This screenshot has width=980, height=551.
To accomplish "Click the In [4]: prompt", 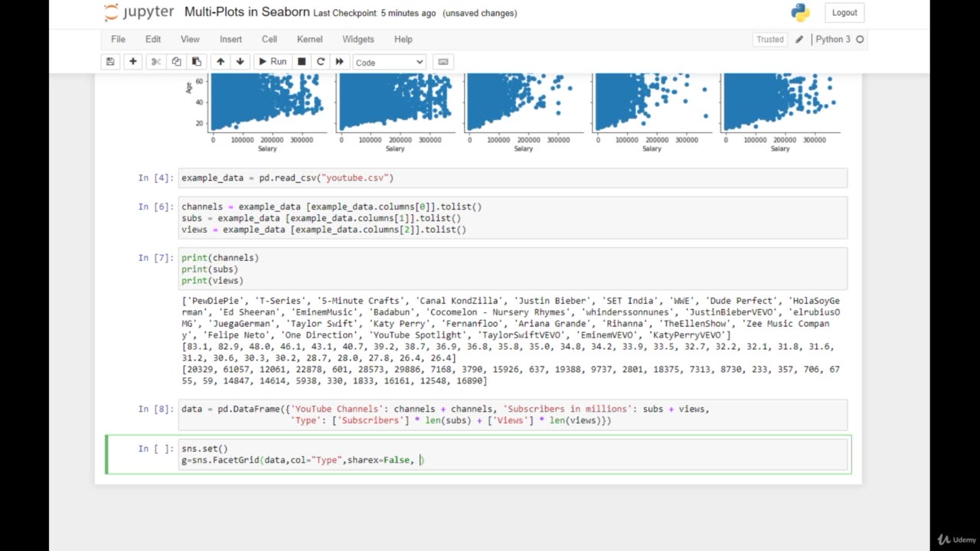I will pos(156,178).
